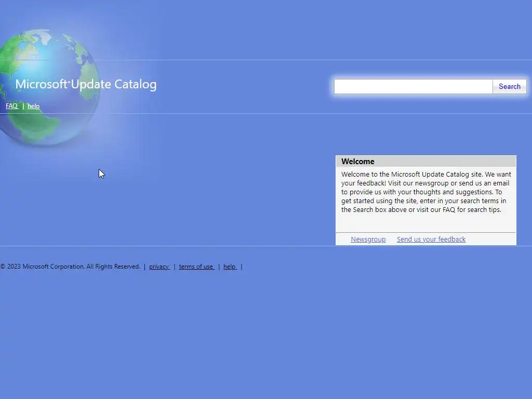Focus the update catalog search box
Viewport: 532px width, 399px height.
click(413, 87)
